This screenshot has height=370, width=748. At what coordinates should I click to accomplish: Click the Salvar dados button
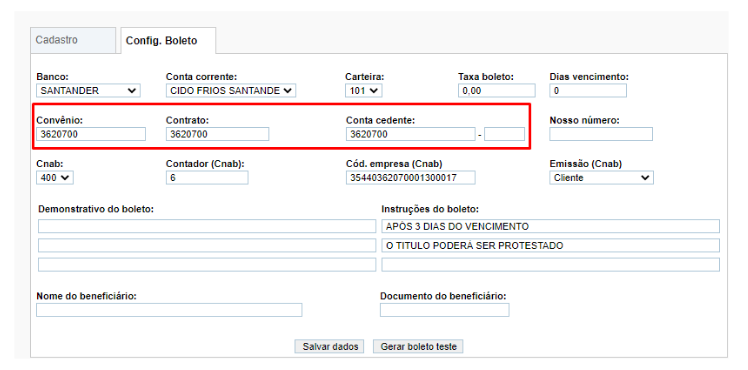pos(330,347)
